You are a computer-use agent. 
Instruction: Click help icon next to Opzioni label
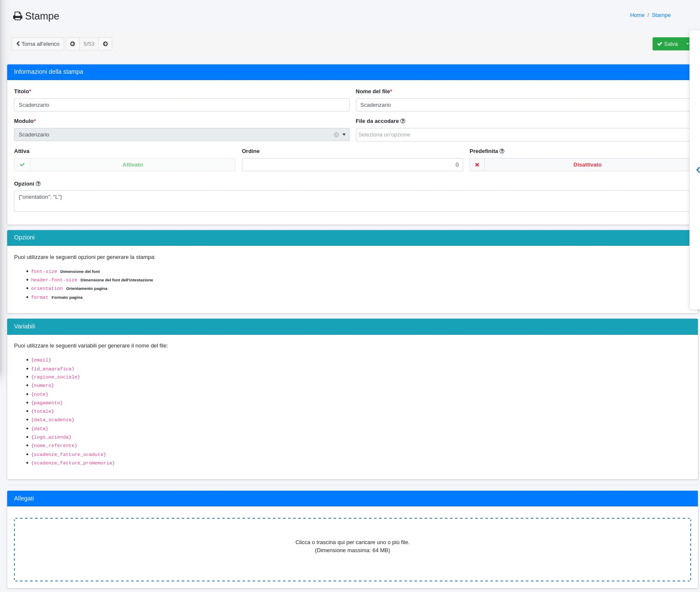pyautogui.click(x=38, y=184)
